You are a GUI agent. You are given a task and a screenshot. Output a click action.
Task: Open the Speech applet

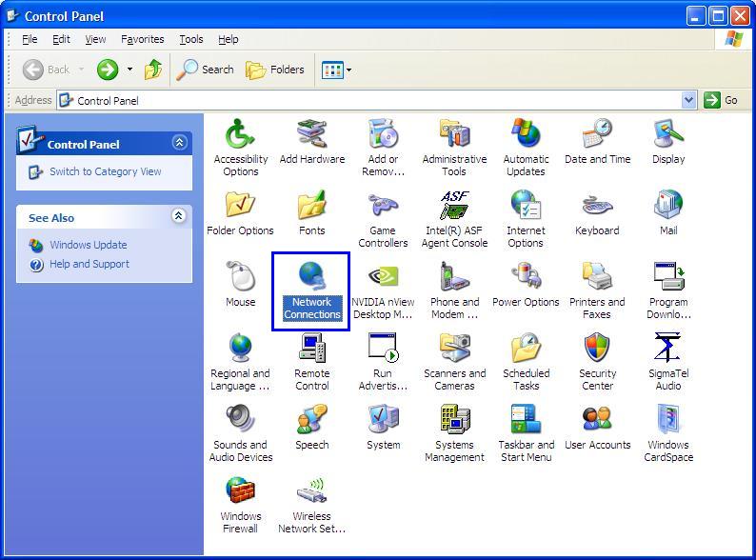point(312,427)
